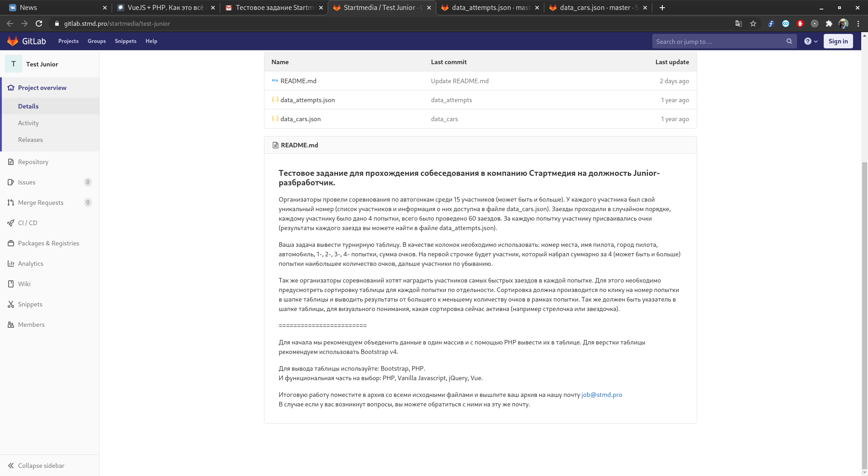Click the Packages & Registries icon
This screenshot has height=476, width=868.
tap(11, 243)
